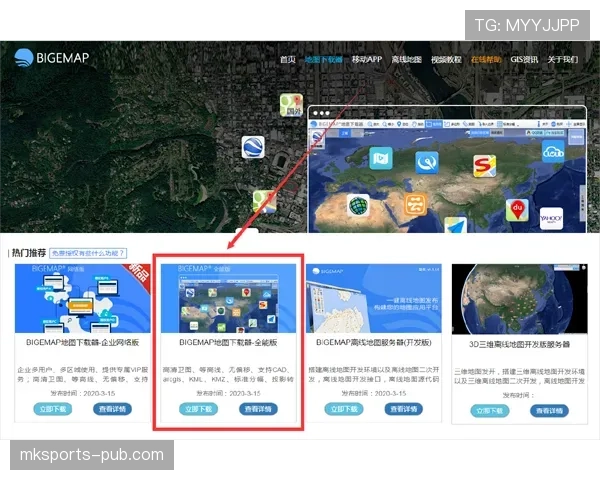Viewport: 600px width, 480px height.
Task: Click the Baidu du pin icon
Action: (517, 210)
